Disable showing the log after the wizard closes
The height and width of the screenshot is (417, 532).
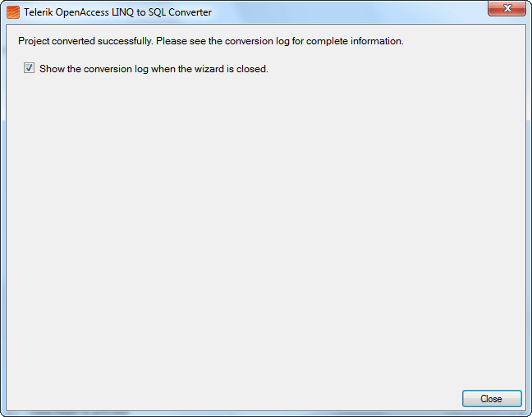[x=29, y=68]
